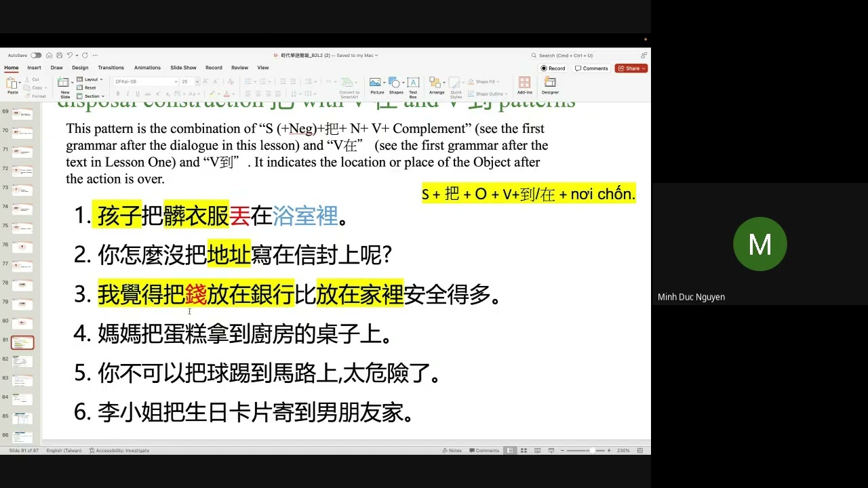Toggle Notes in status bar

click(x=452, y=451)
